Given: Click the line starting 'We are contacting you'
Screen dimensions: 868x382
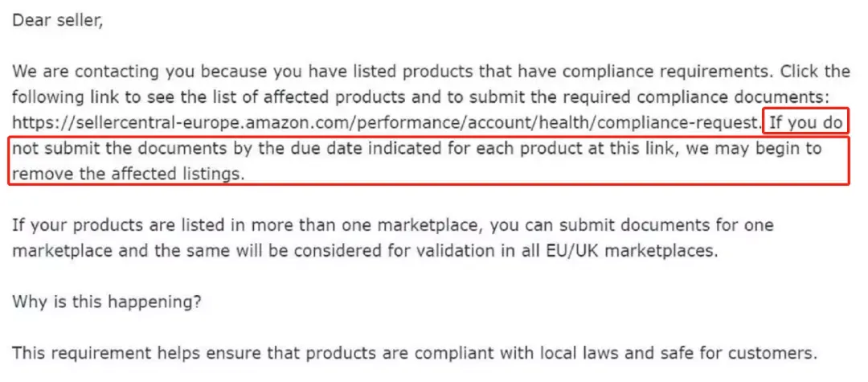Looking at the screenshot, I should [431, 72].
